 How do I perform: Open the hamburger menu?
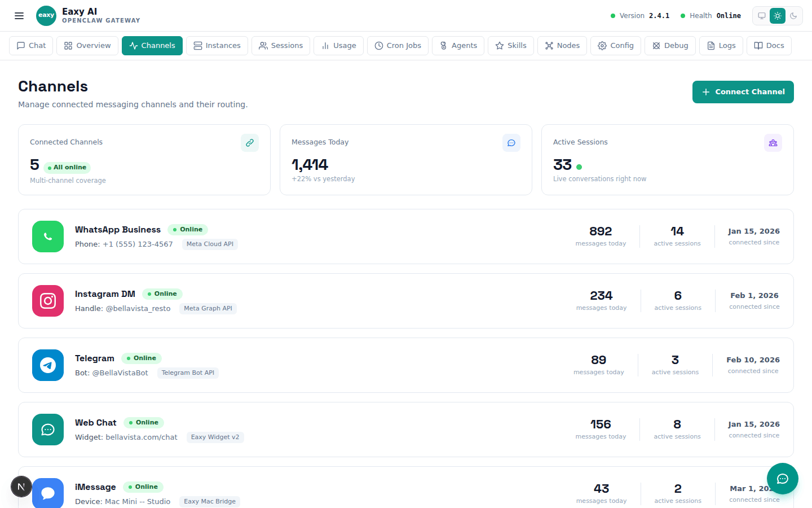point(19,16)
